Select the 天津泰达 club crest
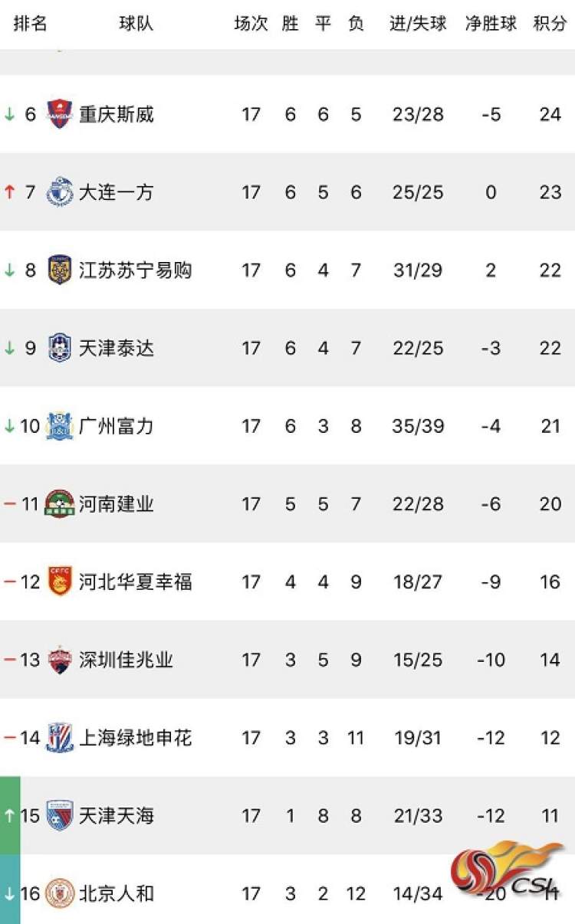Viewport: 575px width, 924px height. [59, 348]
